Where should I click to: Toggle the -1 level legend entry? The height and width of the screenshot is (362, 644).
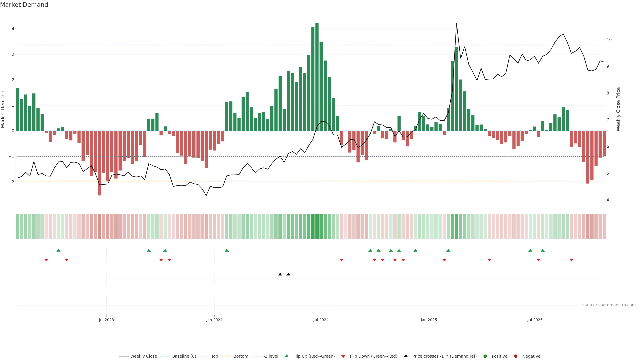(271, 356)
